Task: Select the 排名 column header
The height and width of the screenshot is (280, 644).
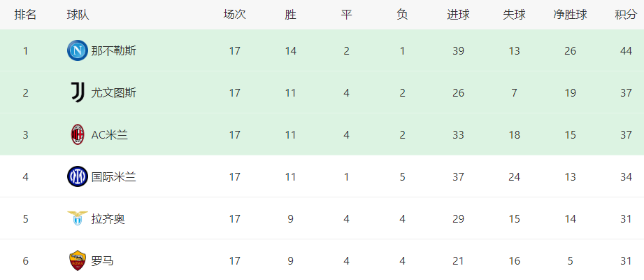Action: pyautogui.click(x=25, y=15)
